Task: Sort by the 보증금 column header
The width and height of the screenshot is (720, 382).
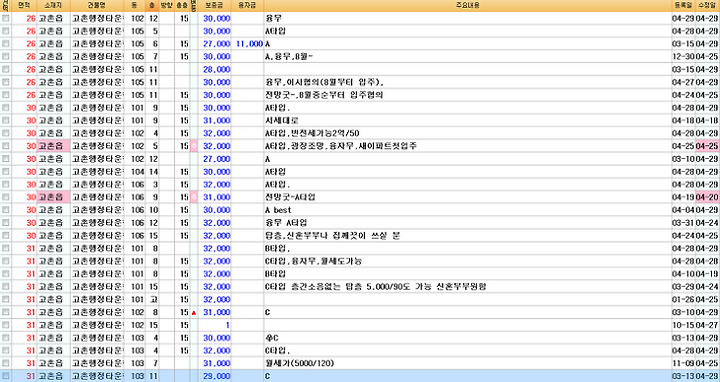Action: 215,6
